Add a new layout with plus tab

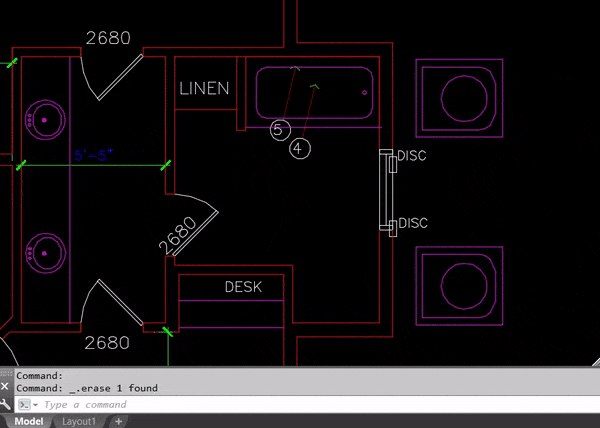pos(119,421)
